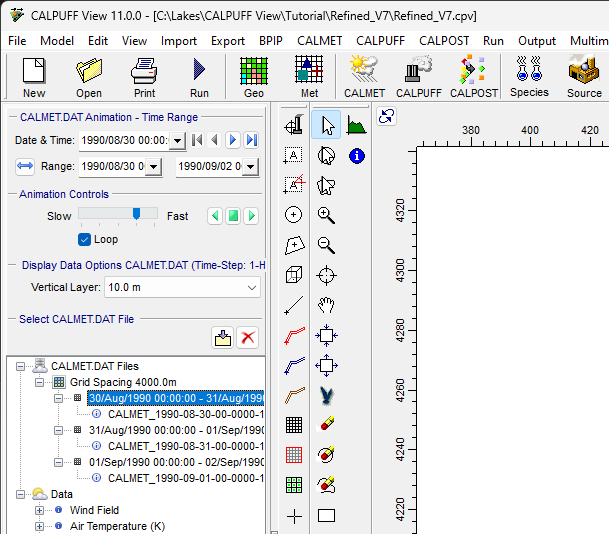Collapse the CALMET.DAT Files tree node
Screen dimensions: 609x534
tap(20, 366)
